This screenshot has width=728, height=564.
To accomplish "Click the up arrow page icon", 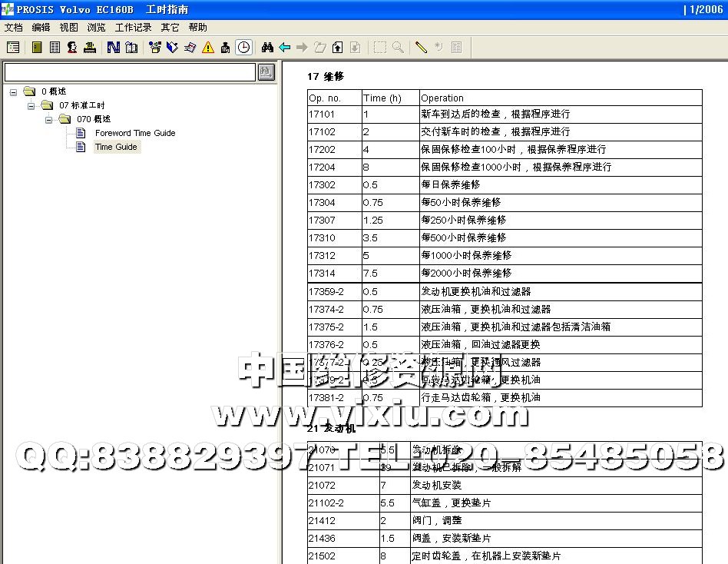I will [338, 48].
